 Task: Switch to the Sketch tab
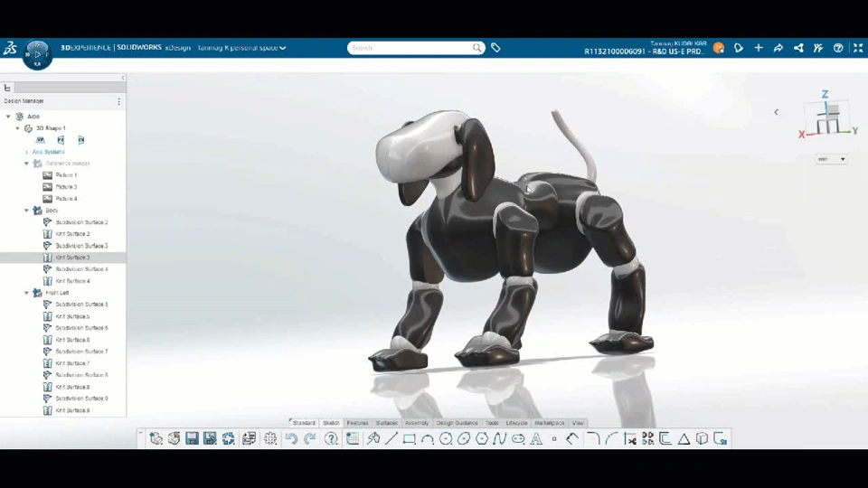pos(331,423)
